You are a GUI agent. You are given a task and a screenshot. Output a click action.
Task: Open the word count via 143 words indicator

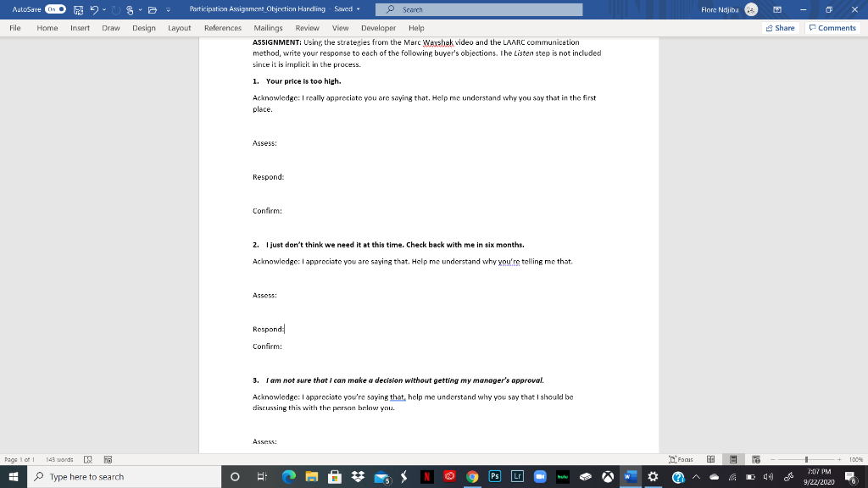(58, 458)
